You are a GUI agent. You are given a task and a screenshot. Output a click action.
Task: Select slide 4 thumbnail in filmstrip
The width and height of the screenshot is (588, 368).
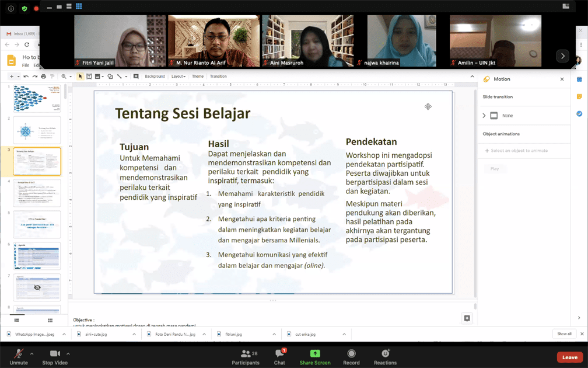[x=37, y=193]
